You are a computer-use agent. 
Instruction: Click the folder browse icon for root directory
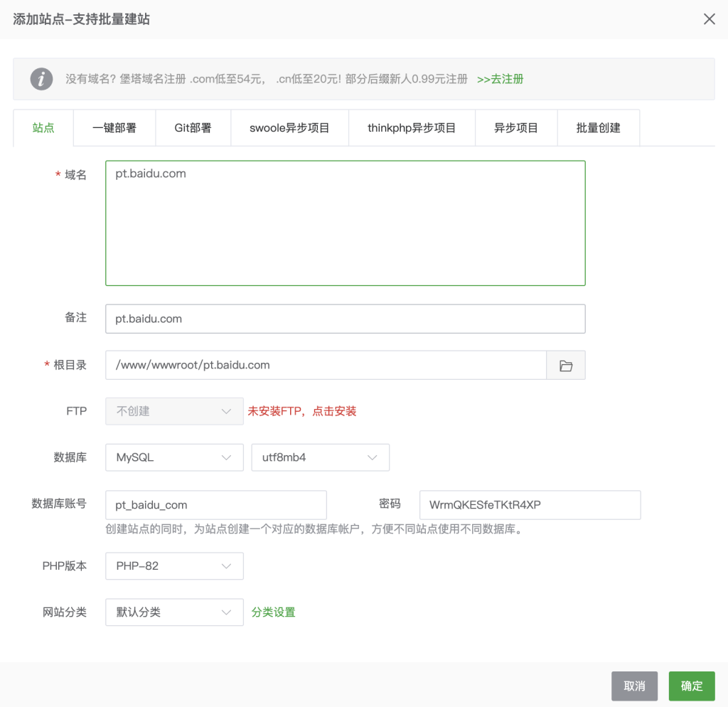pos(566,366)
